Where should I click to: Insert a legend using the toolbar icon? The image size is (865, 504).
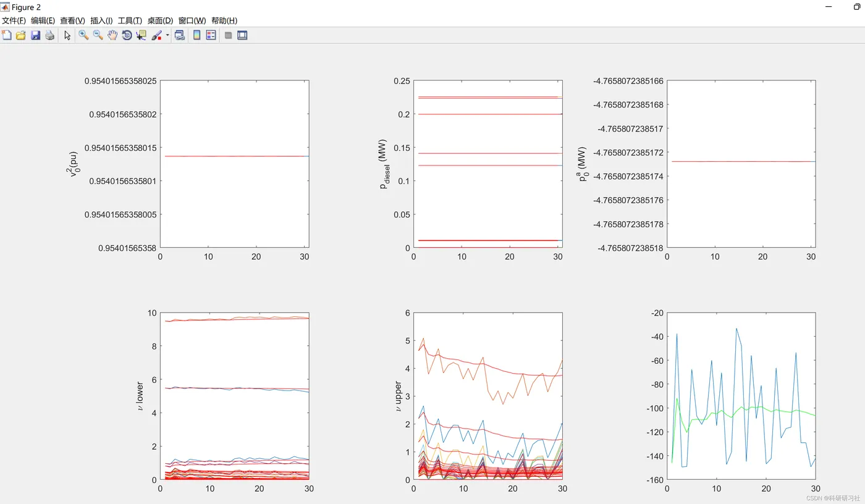[211, 35]
